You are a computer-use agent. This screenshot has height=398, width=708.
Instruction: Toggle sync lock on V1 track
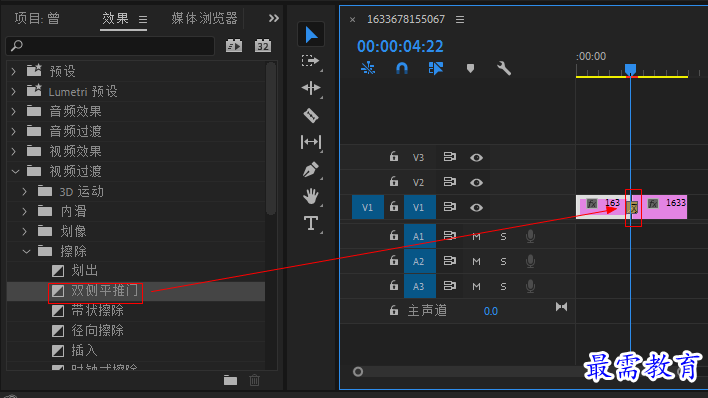449,206
